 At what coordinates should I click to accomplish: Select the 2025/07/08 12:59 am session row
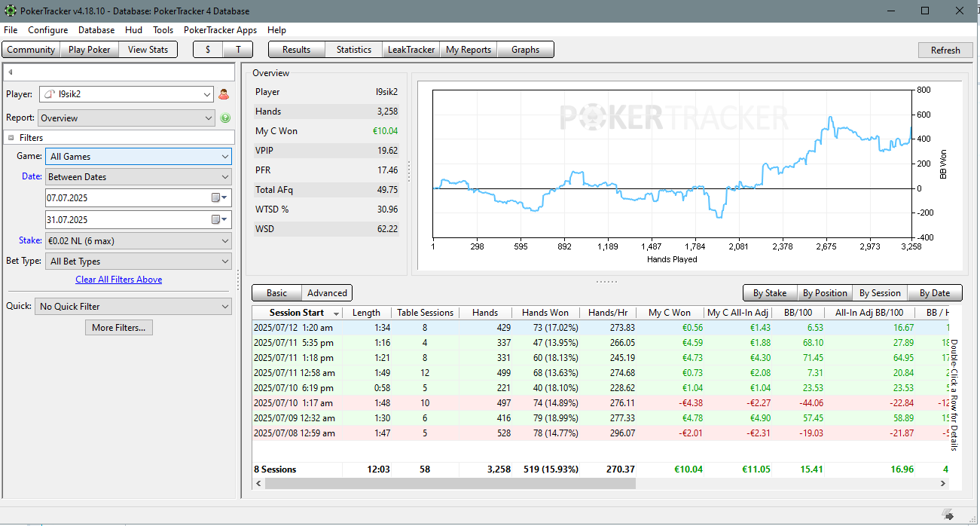(x=600, y=433)
